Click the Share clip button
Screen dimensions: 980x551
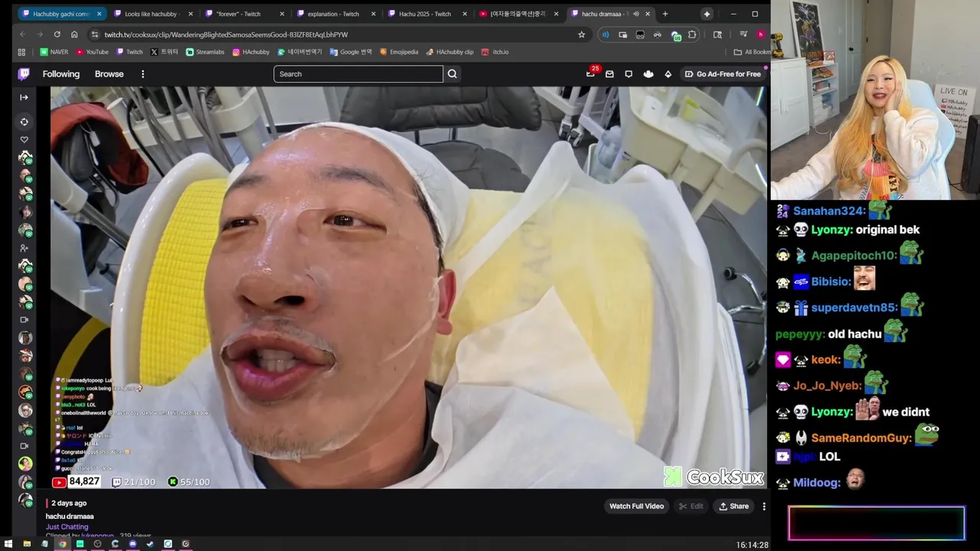733,506
